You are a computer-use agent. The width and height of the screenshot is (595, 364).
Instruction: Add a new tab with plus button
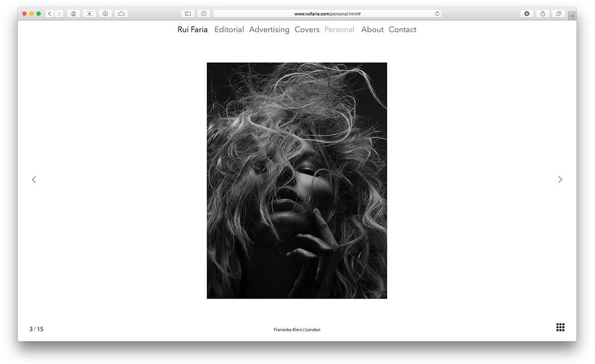click(573, 16)
